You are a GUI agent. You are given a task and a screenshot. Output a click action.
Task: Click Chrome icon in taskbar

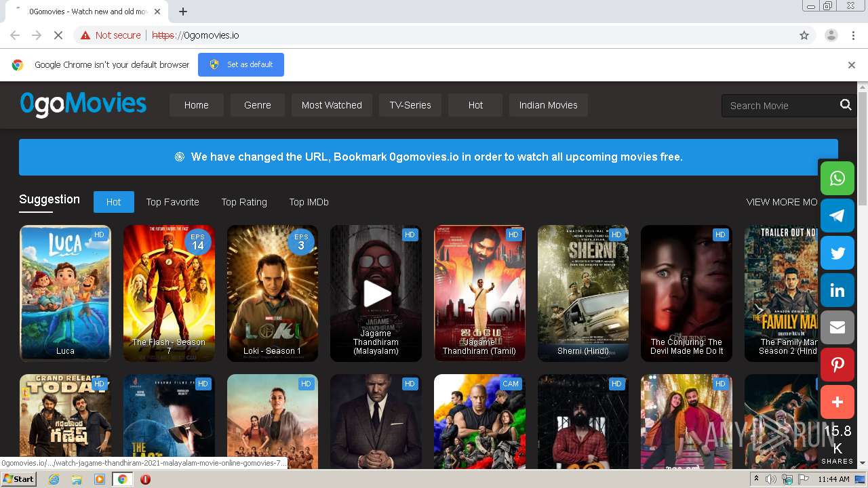(122, 479)
